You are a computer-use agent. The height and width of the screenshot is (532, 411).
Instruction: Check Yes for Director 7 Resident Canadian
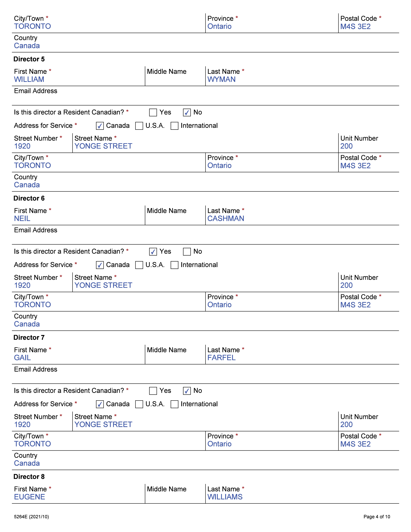pyautogui.click(x=153, y=391)
